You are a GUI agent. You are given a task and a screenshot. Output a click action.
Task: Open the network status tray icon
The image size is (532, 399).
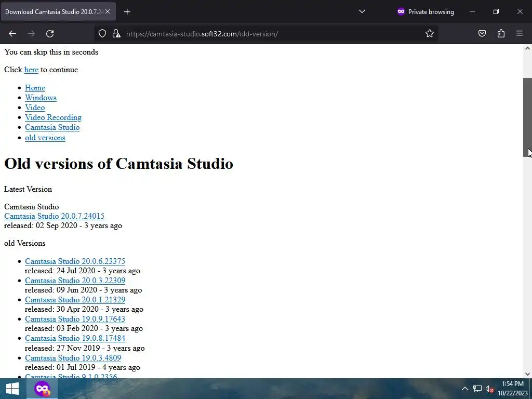coord(477,389)
